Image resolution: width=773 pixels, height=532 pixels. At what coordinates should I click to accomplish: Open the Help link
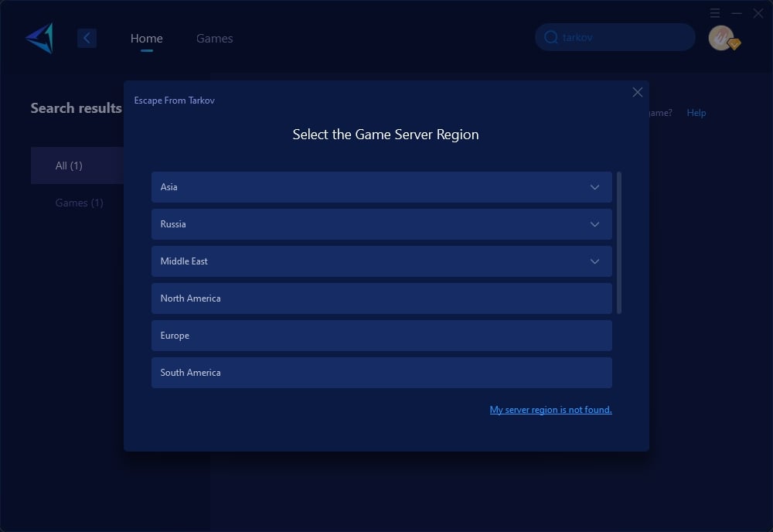pos(696,113)
